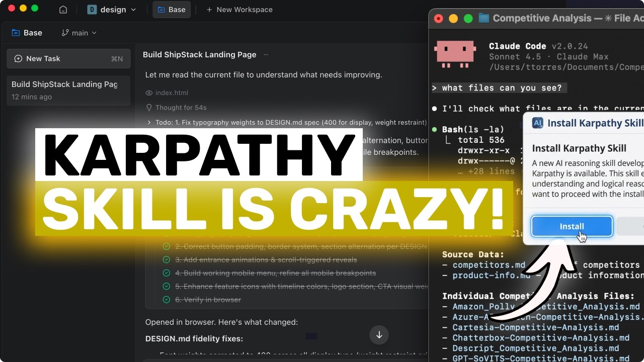Click the Base folder label

point(27,33)
